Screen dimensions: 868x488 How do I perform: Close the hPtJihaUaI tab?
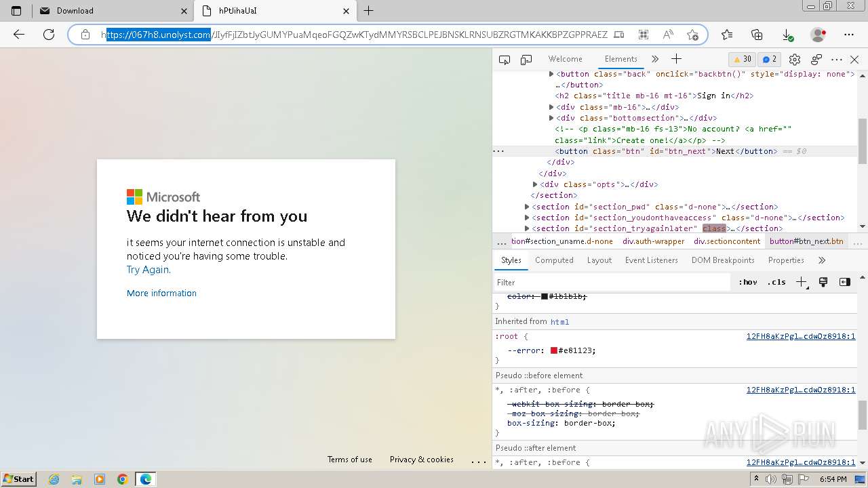(x=347, y=11)
